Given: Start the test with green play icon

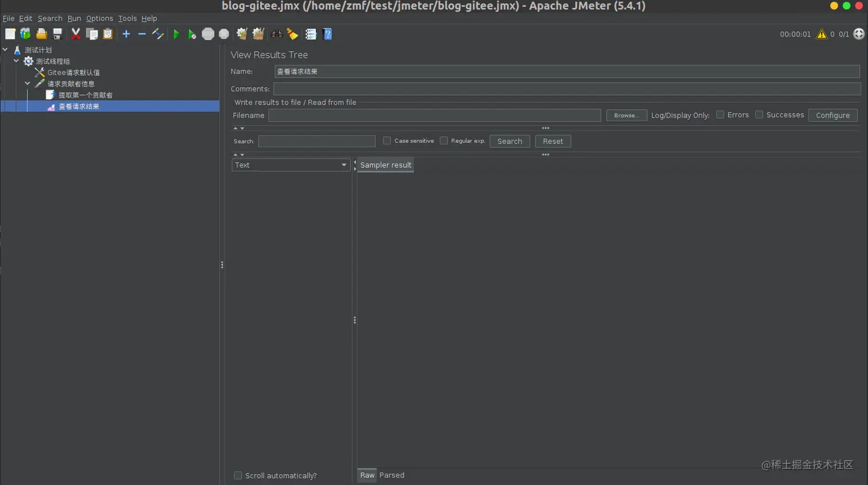Looking at the screenshot, I should [x=176, y=34].
